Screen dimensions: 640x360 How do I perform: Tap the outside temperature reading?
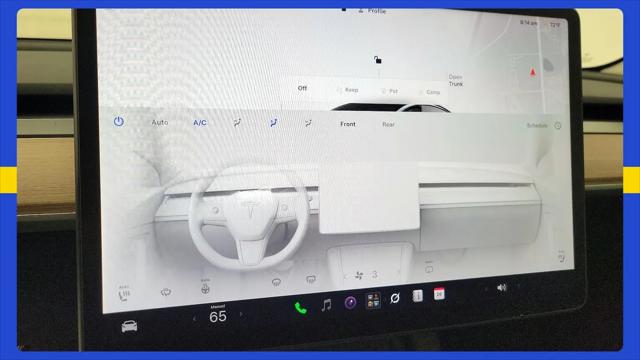coord(555,25)
